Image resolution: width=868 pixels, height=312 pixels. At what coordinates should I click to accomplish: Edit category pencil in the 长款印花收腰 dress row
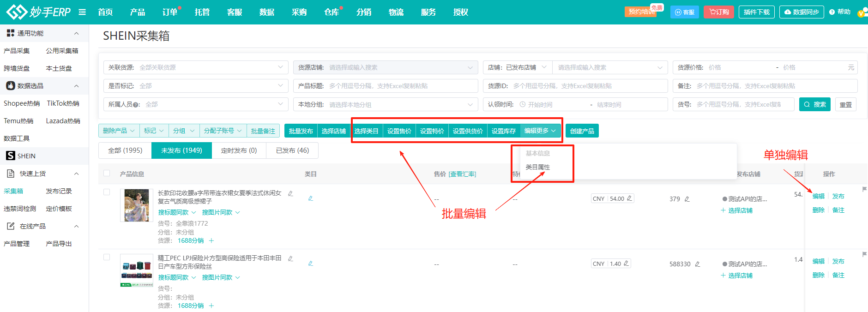click(x=311, y=198)
